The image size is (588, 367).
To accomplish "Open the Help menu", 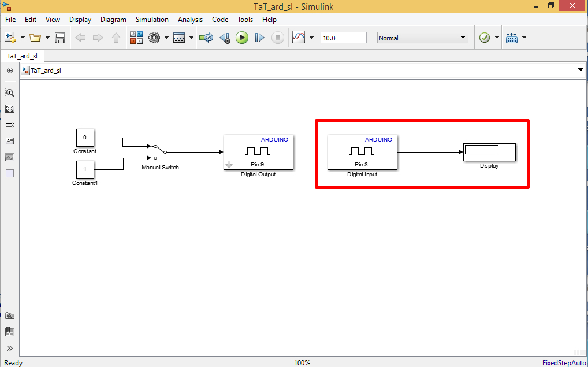I will [x=269, y=20].
